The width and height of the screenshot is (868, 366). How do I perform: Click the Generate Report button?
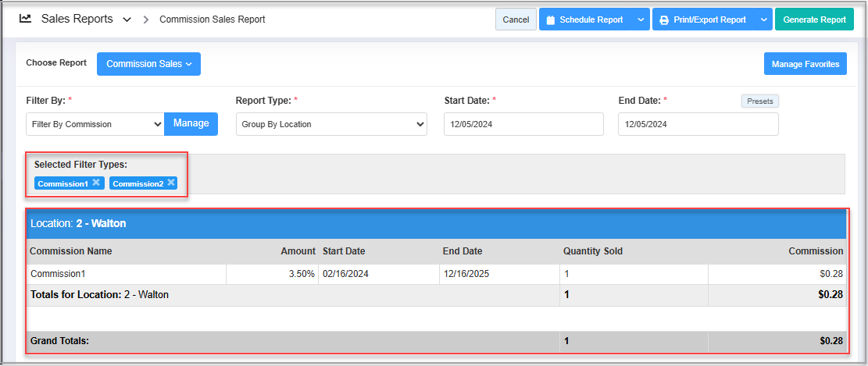pos(814,20)
